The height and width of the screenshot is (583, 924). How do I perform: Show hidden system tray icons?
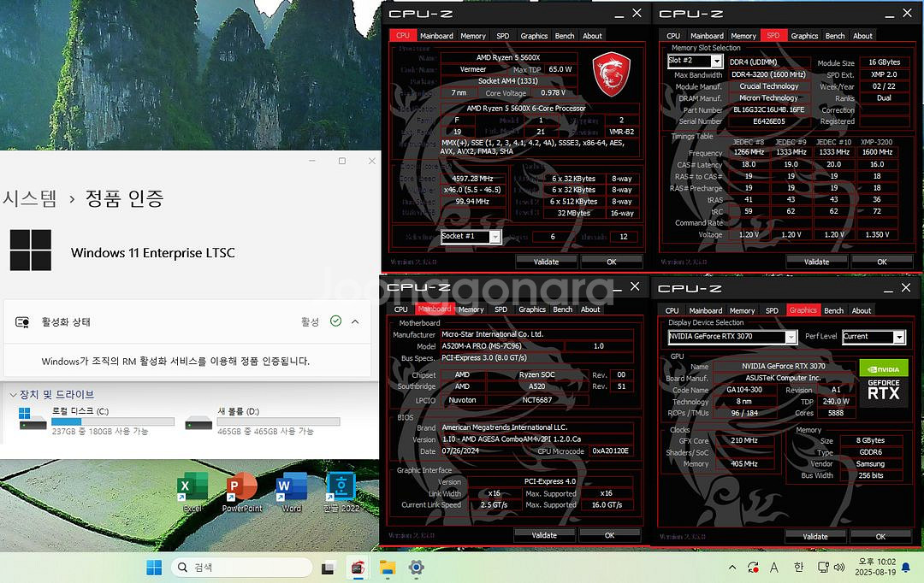[731, 568]
